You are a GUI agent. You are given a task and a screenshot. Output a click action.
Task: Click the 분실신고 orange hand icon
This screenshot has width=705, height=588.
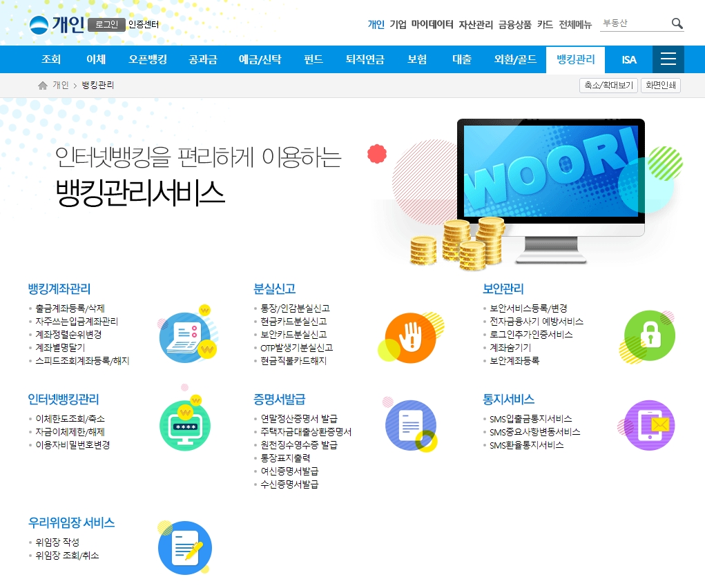411,337
